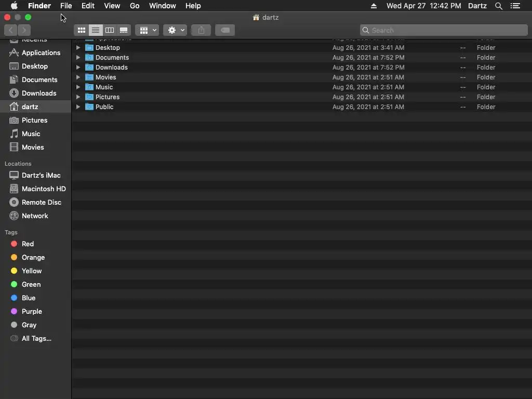
Task: Filter by the Purple tag
Action: coord(35,312)
